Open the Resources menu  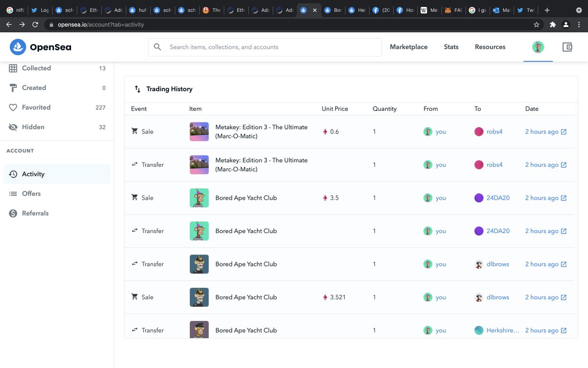[x=490, y=47]
